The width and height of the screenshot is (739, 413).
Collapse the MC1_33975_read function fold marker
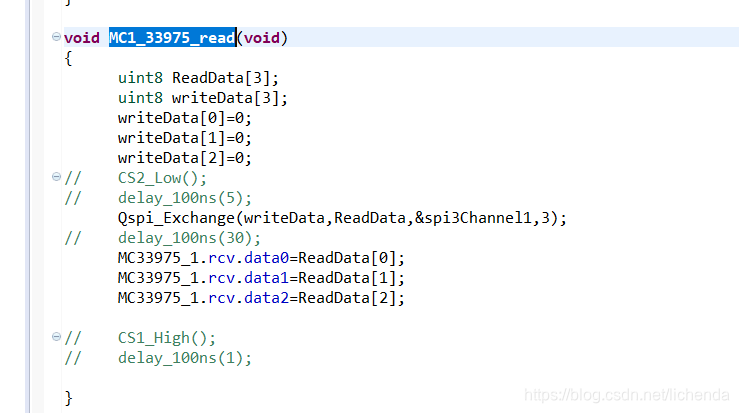tap(56, 37)
